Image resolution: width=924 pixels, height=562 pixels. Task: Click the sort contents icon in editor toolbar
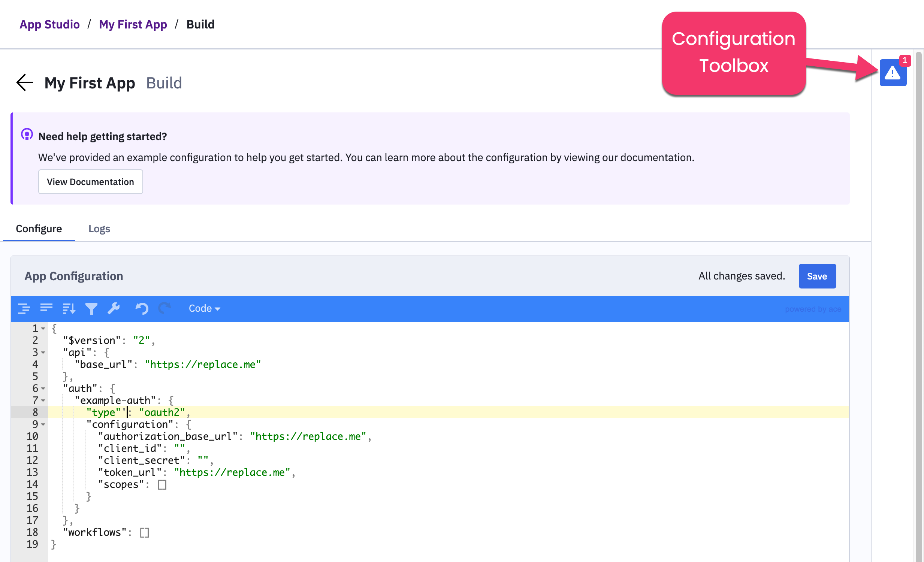tap(69, 308)
